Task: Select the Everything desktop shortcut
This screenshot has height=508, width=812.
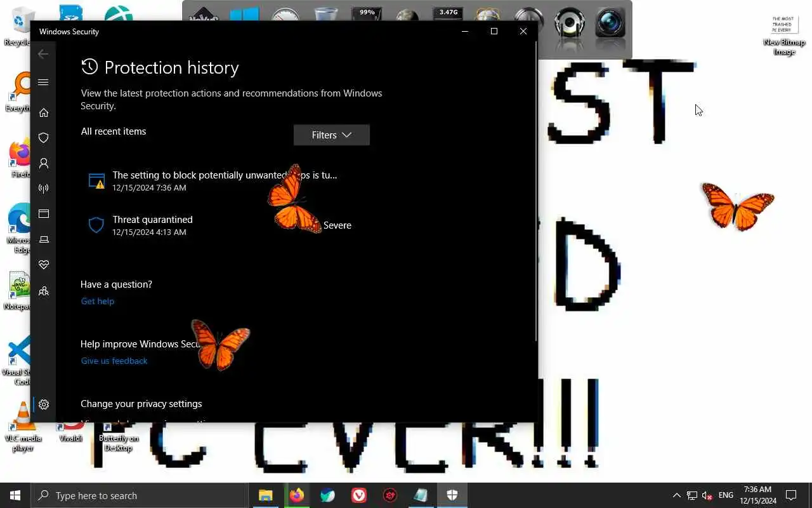Action: point(19,92)
